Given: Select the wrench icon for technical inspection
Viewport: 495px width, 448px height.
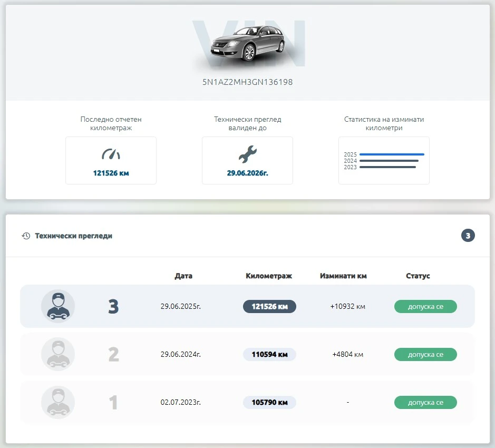Looking at the screenshot, I should [247, 152].
